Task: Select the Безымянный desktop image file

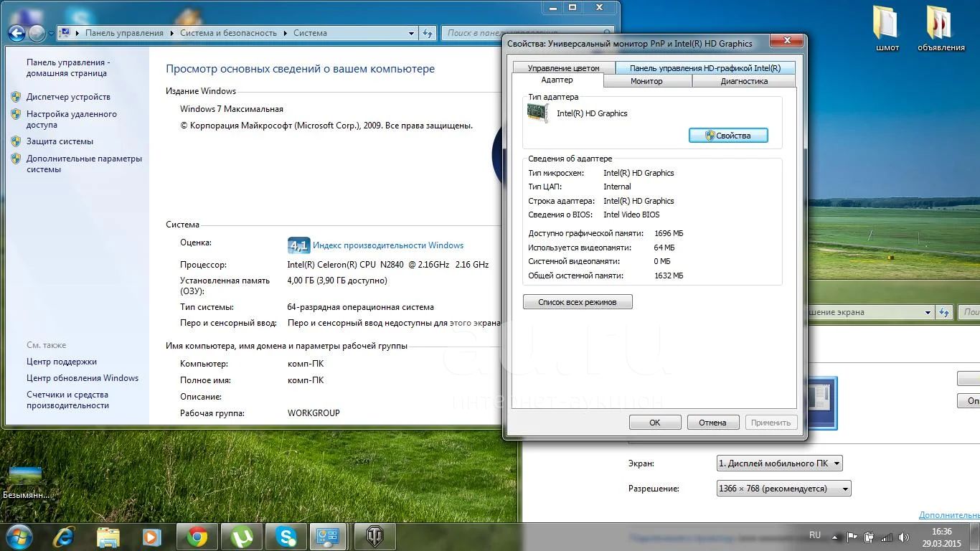Action: (x=27, y=483)
